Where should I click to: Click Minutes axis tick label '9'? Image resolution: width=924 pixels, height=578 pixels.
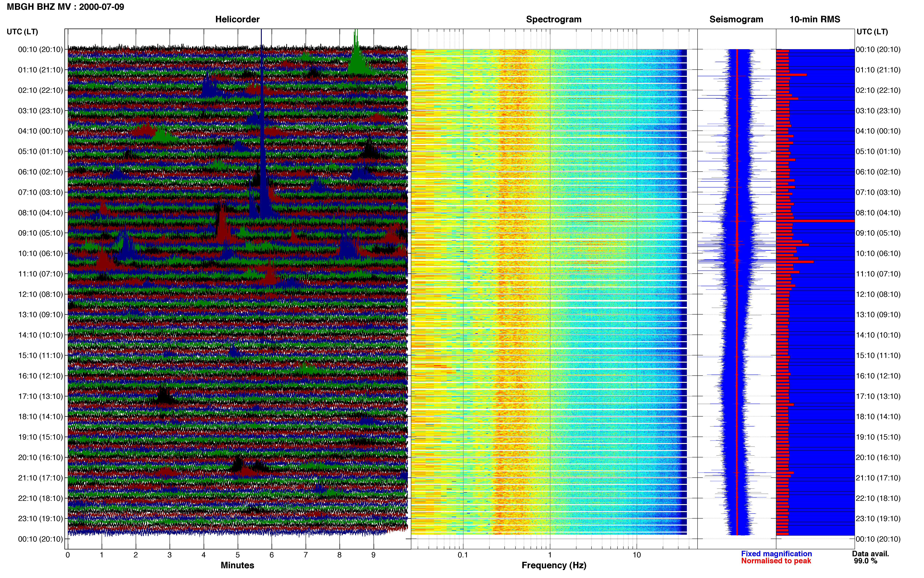click(373, 555)
